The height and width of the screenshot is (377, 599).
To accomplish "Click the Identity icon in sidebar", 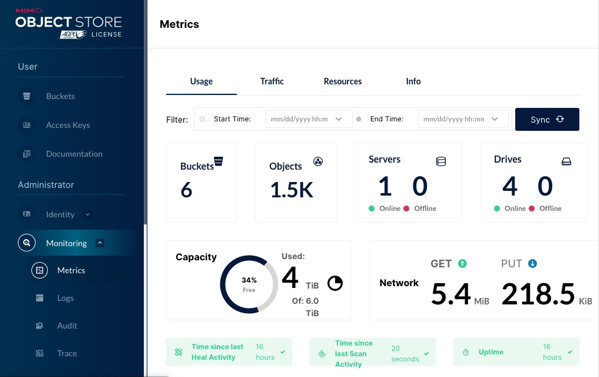I will [x=27, y=214].
